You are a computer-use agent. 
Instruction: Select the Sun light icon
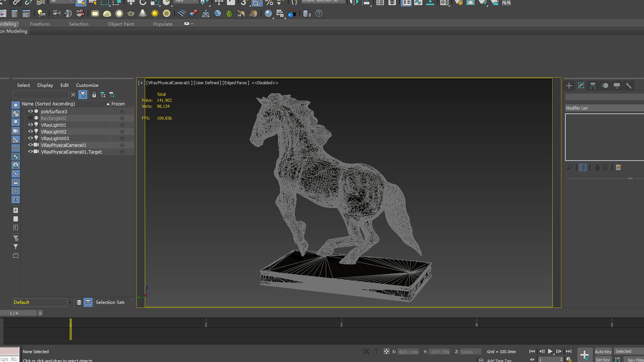(x=155, y=14)
